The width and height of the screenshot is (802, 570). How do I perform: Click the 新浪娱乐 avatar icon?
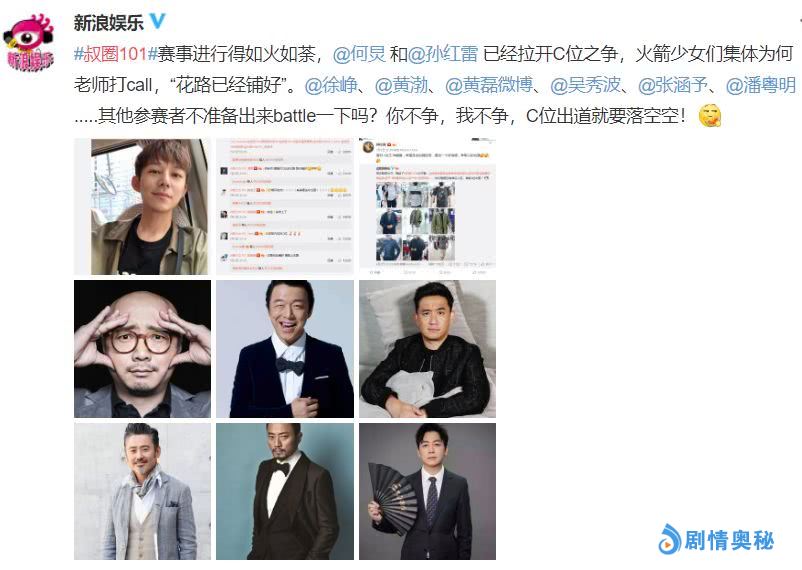[x=29, y=42]
